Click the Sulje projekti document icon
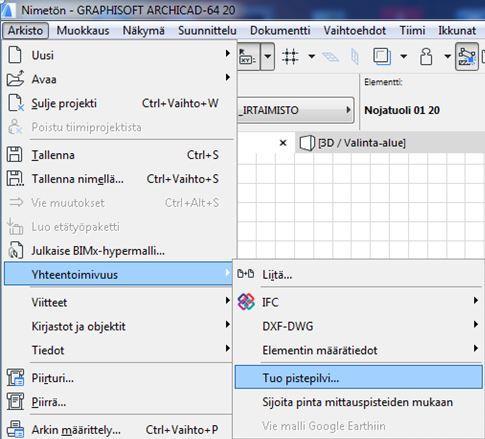This screenshot has width=485, height=439. coord(16,103)
